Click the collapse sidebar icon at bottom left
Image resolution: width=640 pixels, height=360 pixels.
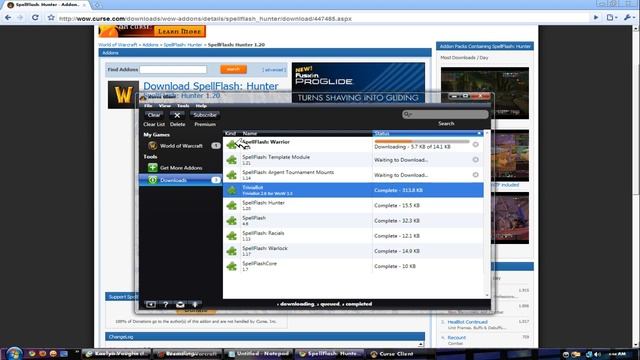(151, 304)
